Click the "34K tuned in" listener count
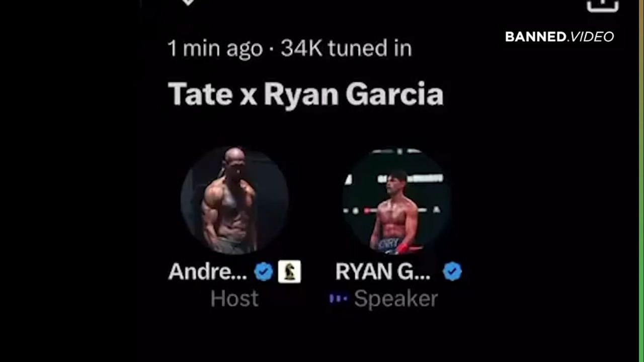 [346, 48]
